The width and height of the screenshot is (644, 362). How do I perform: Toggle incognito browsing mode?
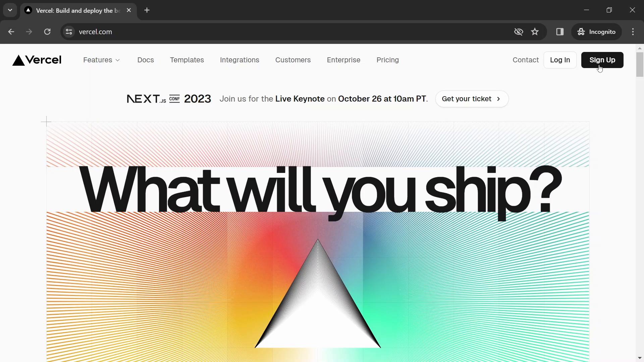[x=596, y=32]
